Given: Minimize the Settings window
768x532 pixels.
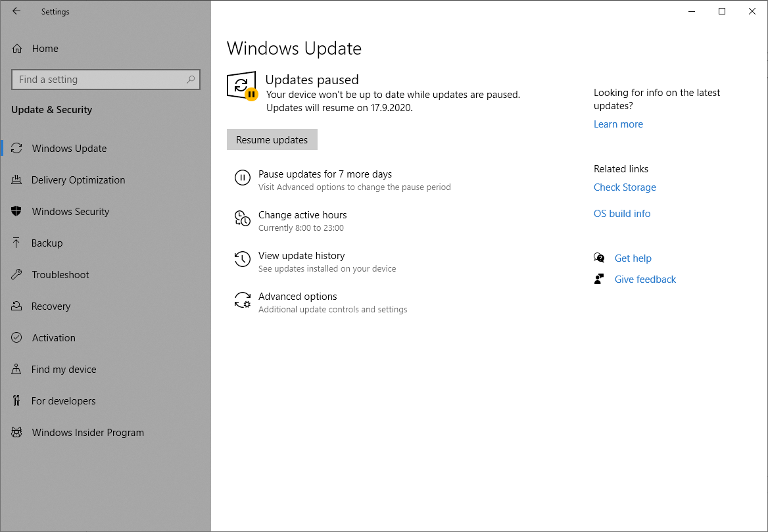Looking at the screenshot, I should 692,11.
